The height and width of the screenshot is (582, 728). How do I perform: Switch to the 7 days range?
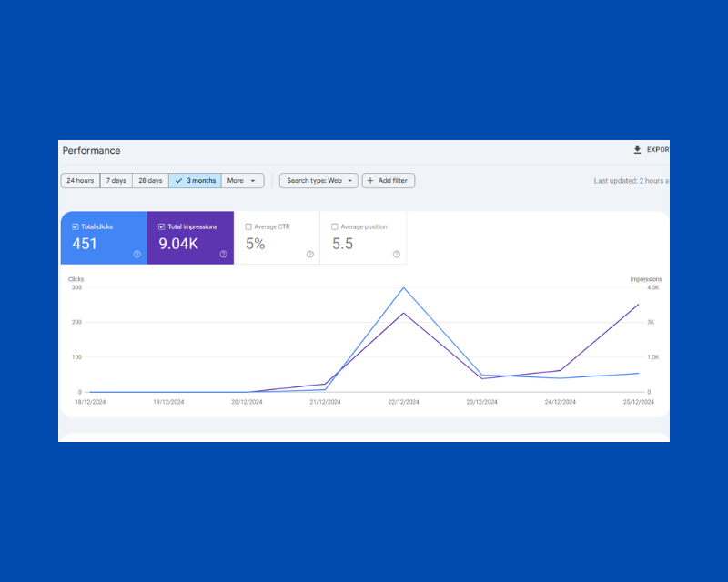tap(116, 181)
